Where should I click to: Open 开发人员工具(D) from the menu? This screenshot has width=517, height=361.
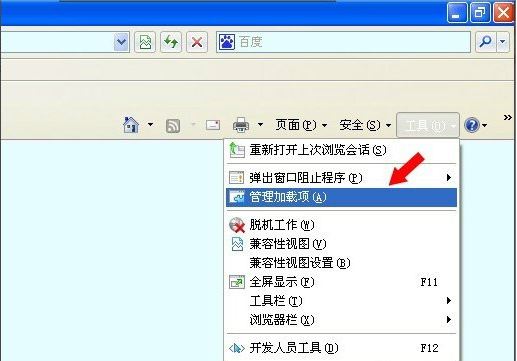(x=342, y=348)
